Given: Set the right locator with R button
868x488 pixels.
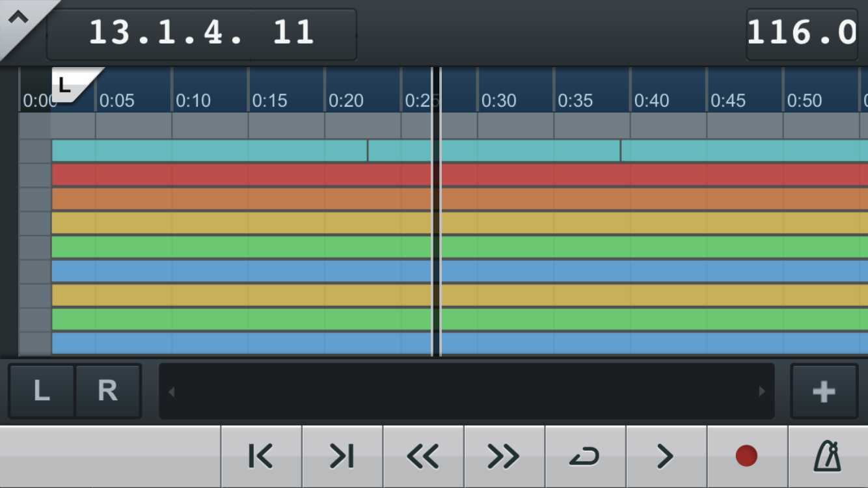Looking at the screenshot, I should tap(107, 391).
